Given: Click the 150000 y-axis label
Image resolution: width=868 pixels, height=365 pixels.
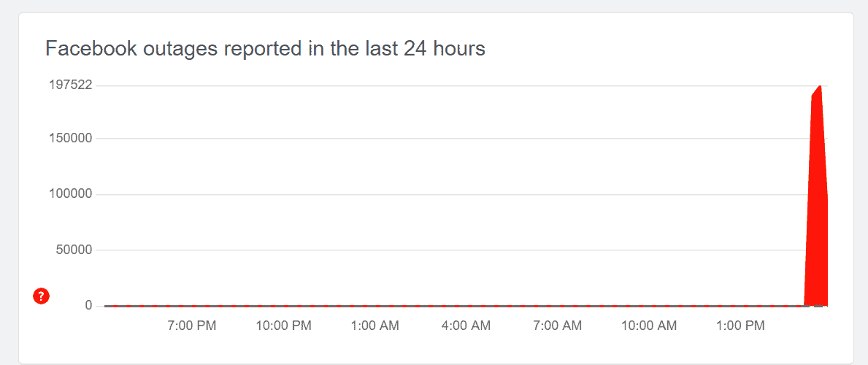Looking at the screenshot, I should click(x=70, y=138).
